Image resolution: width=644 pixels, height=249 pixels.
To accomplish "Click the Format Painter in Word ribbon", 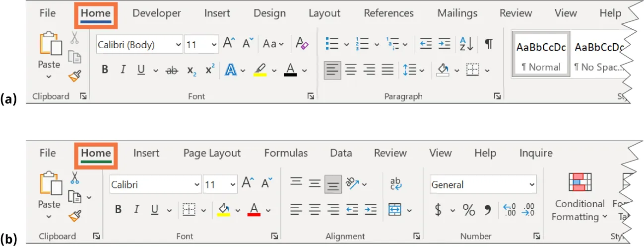I will [74, 76].
